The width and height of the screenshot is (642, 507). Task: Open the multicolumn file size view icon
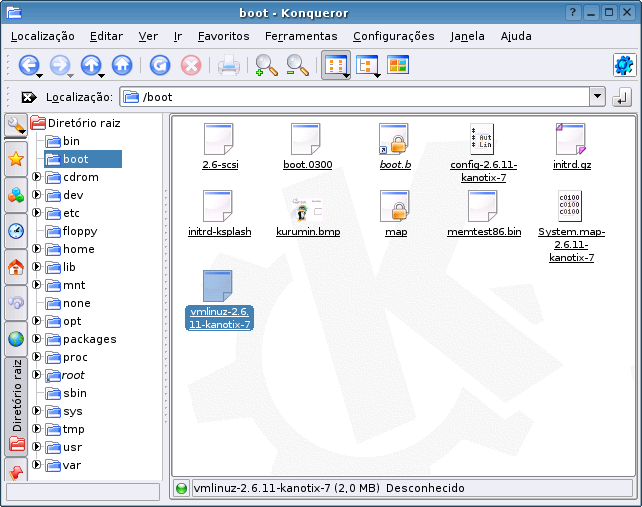click(398, 65)
